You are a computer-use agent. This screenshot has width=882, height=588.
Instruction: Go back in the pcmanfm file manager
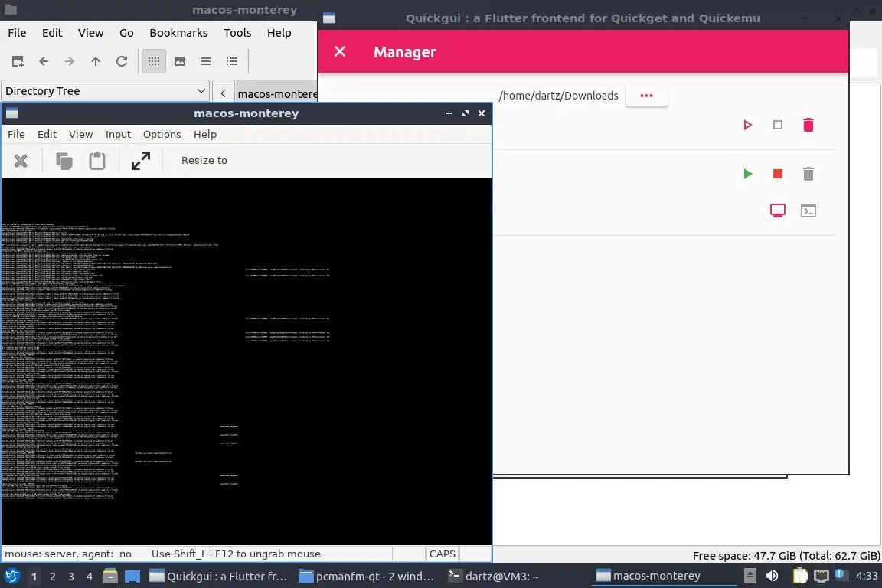coord(44,61)
